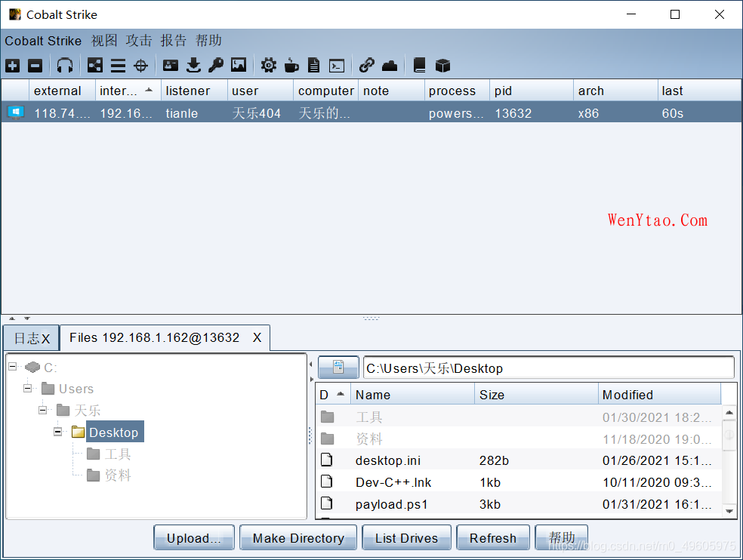
Task: Click the Name column header
Action: tap(412, 394)
